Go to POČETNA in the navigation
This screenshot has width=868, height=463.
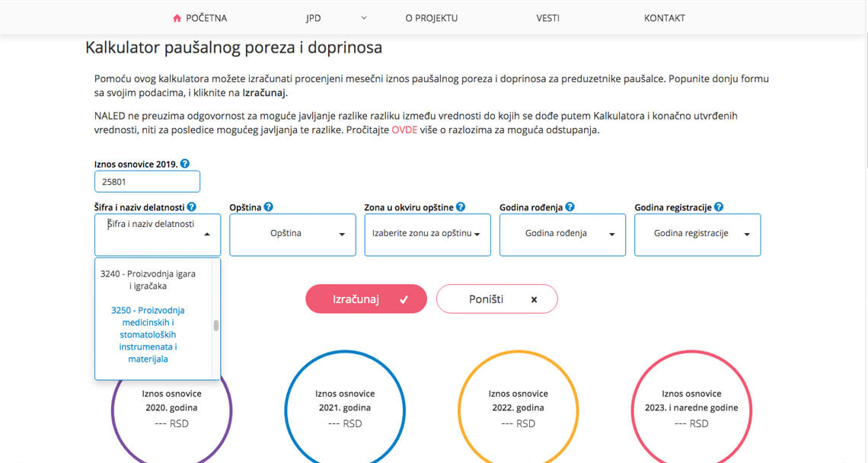pos(206,18)
